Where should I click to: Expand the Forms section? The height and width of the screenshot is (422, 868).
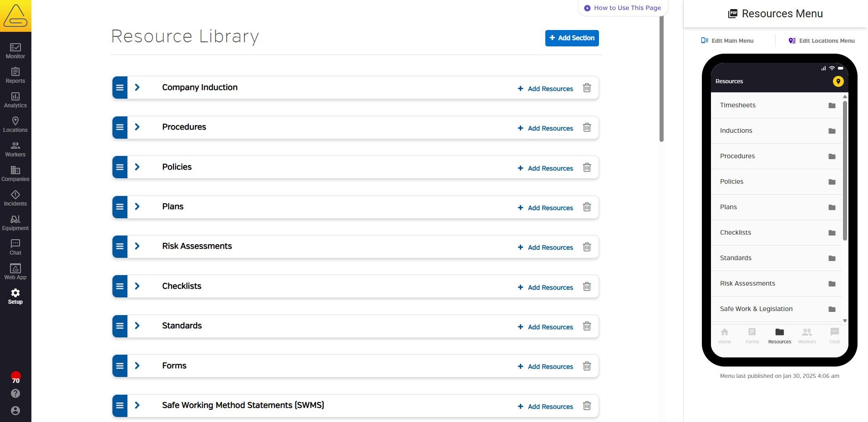coord(137,366)
